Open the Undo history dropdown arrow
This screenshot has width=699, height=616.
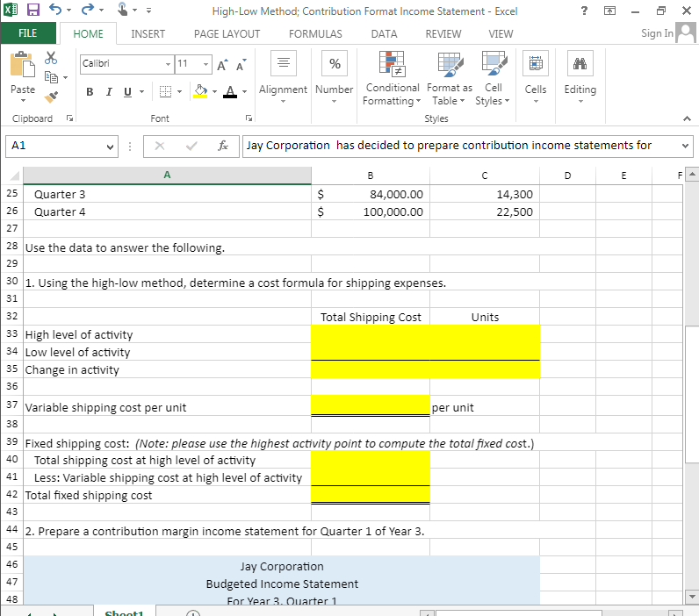tap(68, 10)
